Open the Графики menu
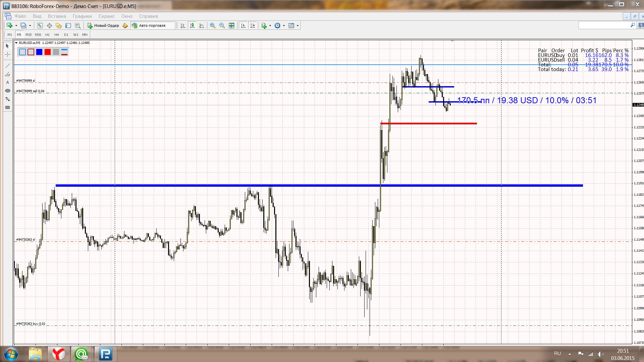This screenshot has width=644, height=362. (x=82, y=16)
